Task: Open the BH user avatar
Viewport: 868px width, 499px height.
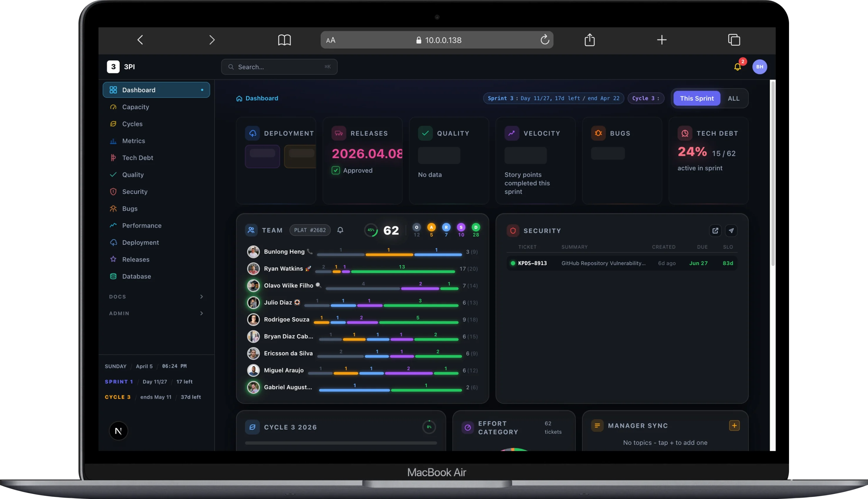Action: point(759,67)
